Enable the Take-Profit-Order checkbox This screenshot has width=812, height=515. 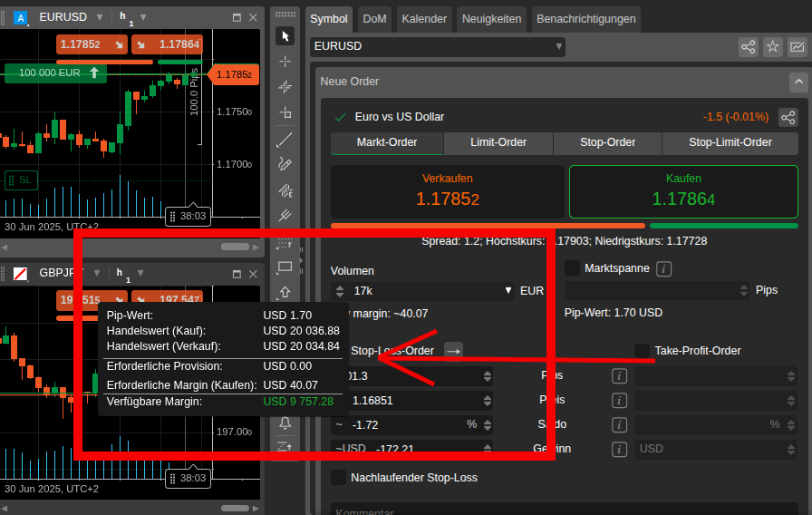[643, 351]
